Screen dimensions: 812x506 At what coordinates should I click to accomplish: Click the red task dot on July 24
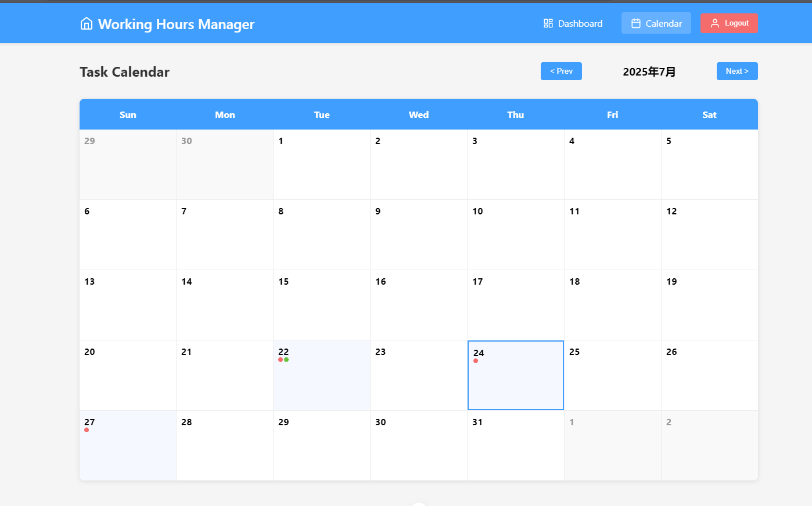click(476, 361)
